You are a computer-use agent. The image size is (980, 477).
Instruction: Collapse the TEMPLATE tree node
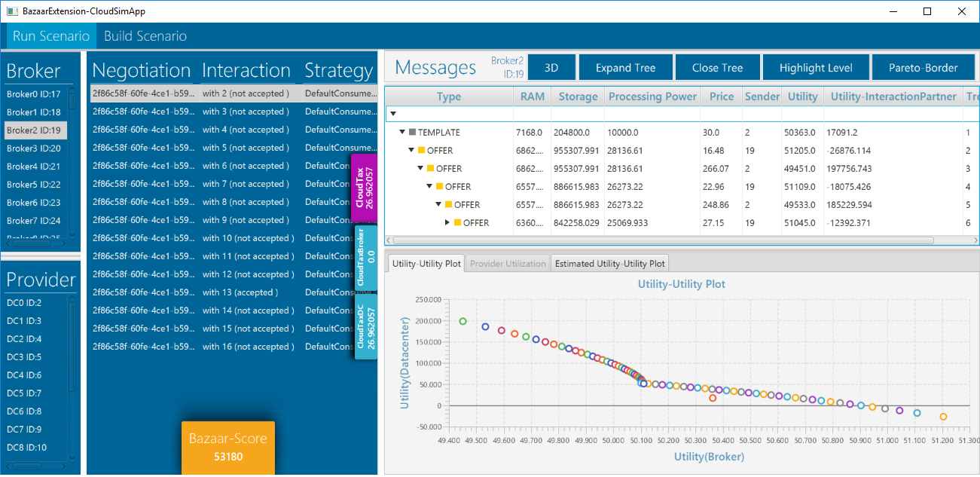(402, 133)
